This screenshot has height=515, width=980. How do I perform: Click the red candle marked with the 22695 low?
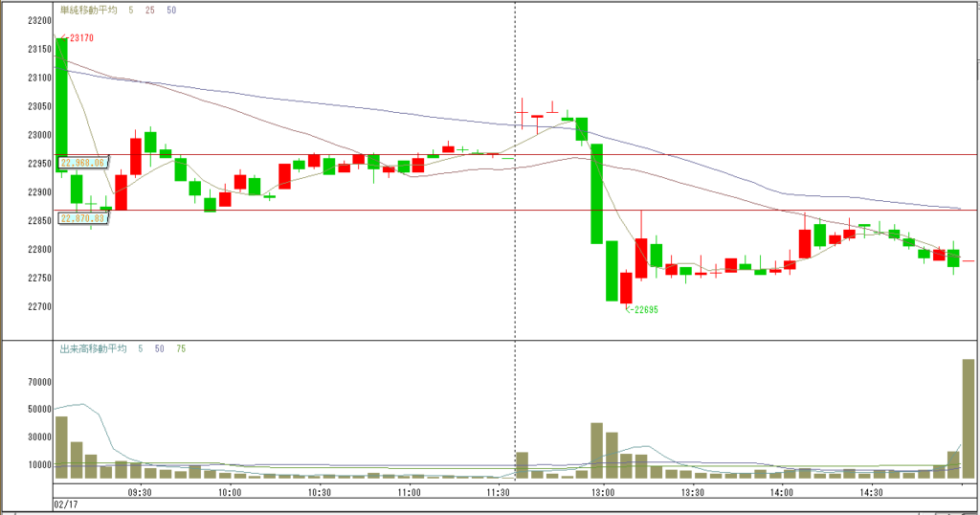point(626,287)
